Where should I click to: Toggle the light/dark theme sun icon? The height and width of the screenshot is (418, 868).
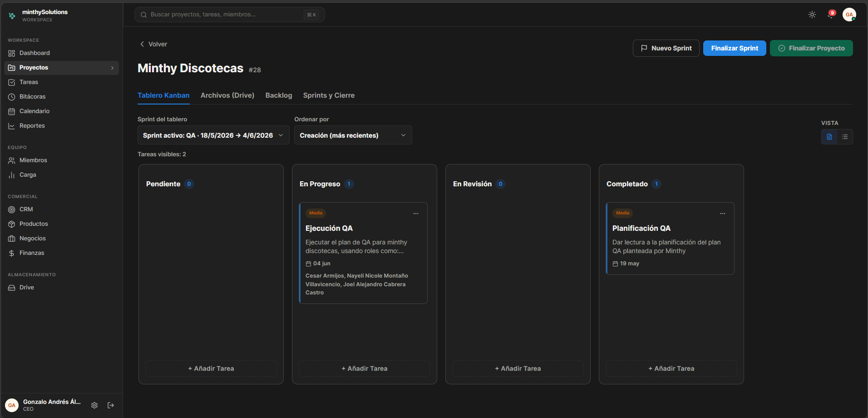(812, 15)
